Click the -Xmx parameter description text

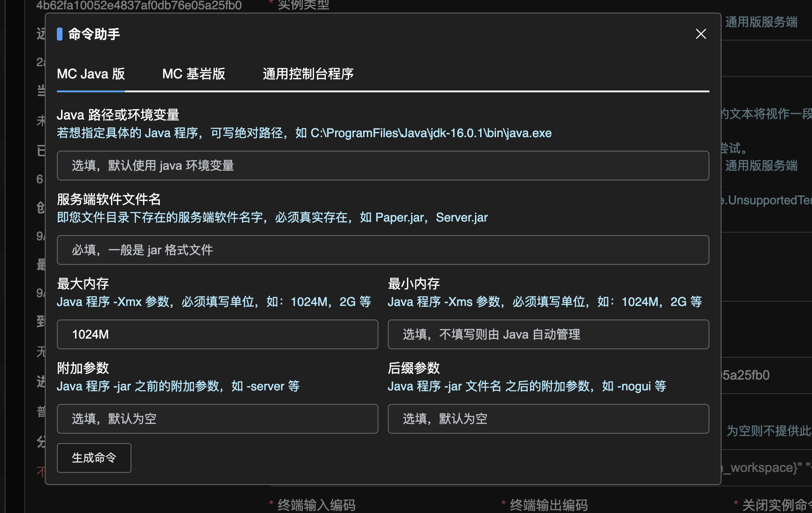[x=214, y=302]
